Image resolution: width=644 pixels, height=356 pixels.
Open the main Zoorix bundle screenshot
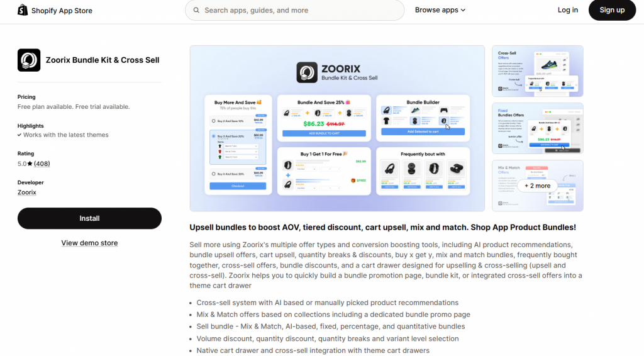337,128
